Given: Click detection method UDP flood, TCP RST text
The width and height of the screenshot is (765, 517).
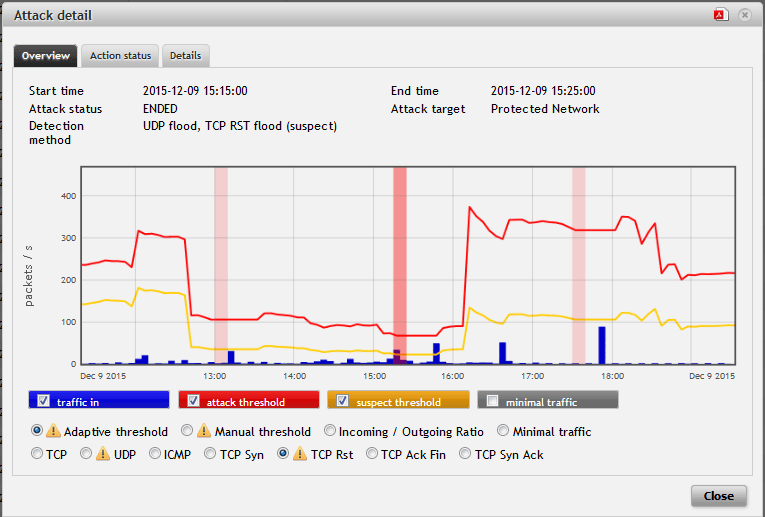Looking at the screenshot, I should click(x=240, y=126).
